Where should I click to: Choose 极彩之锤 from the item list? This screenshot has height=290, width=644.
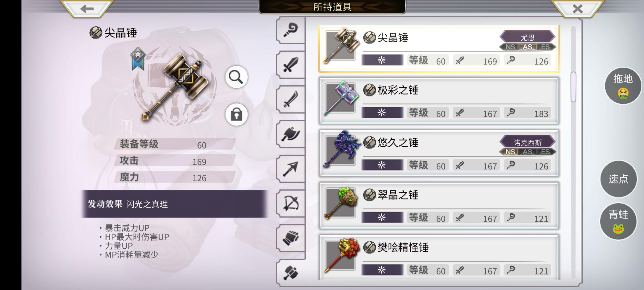coord(439,101)
